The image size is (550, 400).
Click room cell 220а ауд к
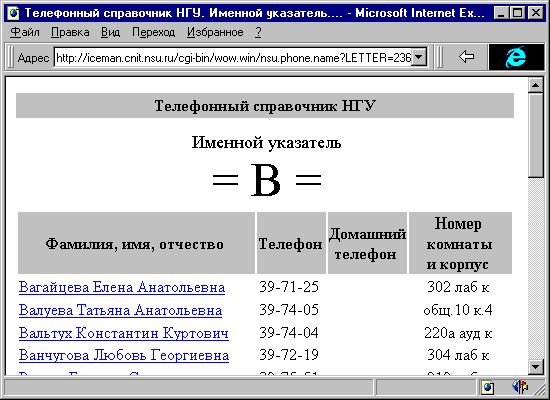tap(458, 333)
